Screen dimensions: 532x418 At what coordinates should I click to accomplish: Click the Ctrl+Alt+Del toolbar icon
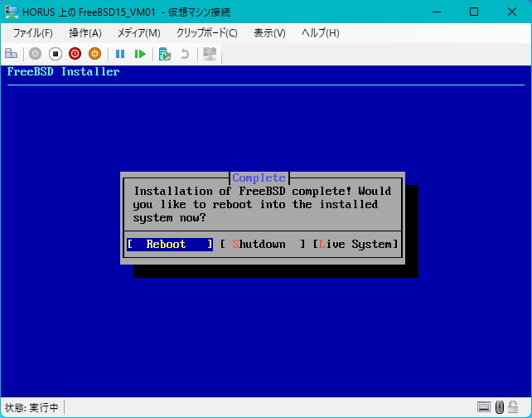pyautogui.click(x=12, y=54)
